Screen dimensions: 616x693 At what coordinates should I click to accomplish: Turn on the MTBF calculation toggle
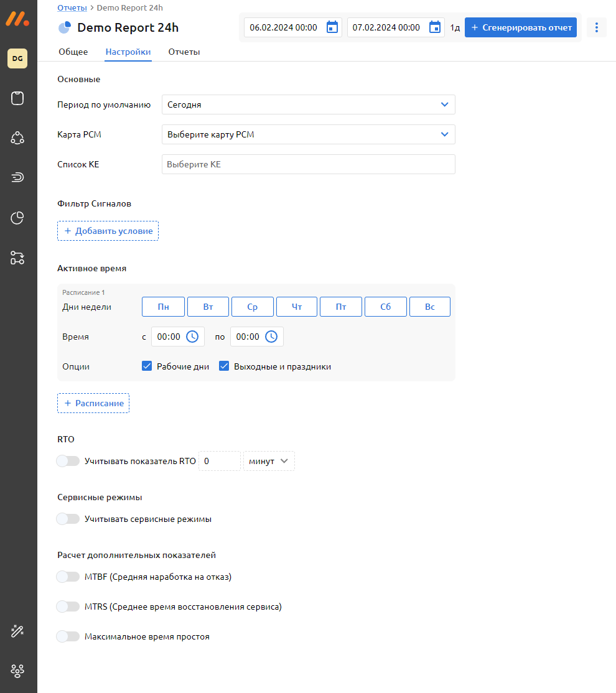coord(68,577)
